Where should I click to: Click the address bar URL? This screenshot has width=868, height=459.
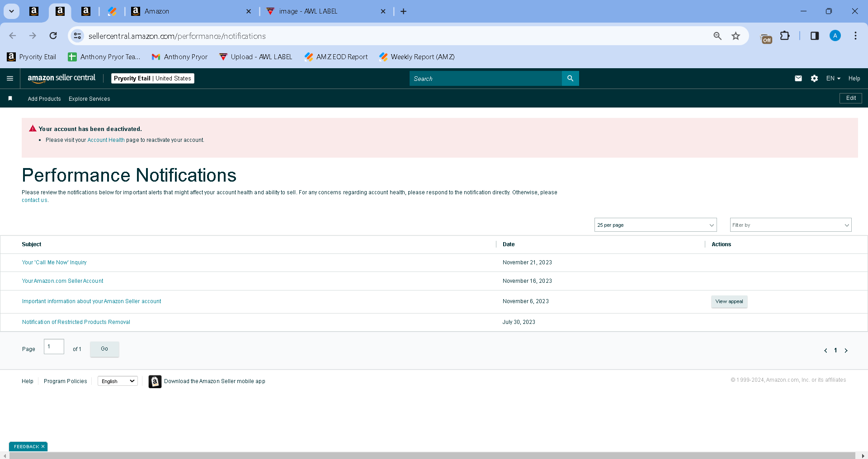[177, 36]
